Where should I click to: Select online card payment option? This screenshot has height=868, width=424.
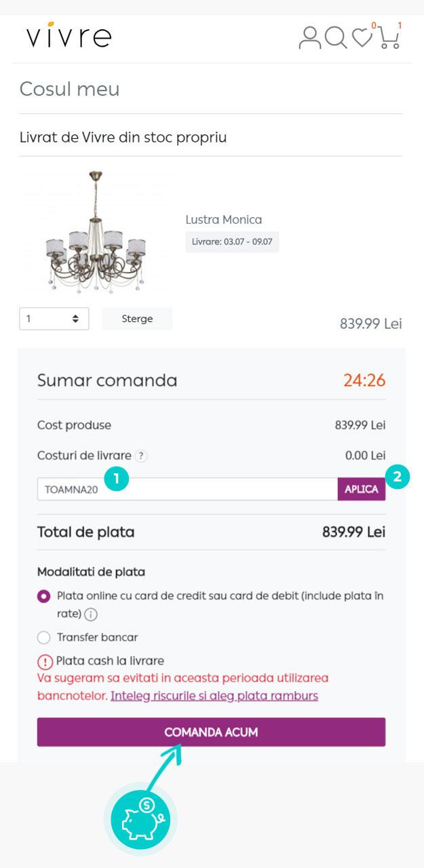[x=44, y=597]
